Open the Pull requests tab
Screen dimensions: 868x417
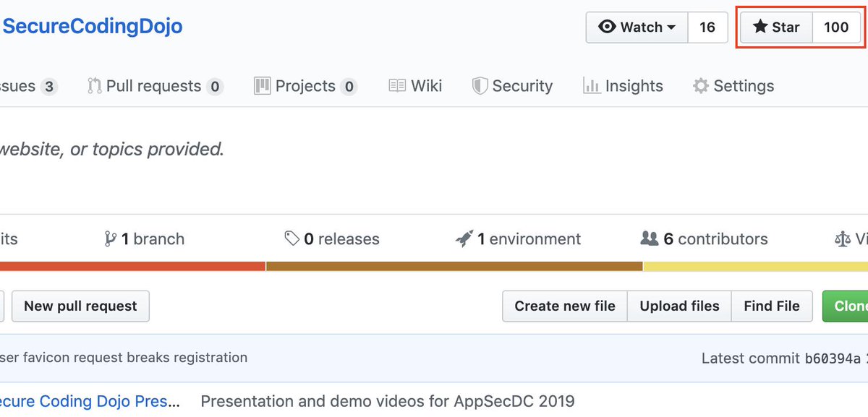[155, 86]
